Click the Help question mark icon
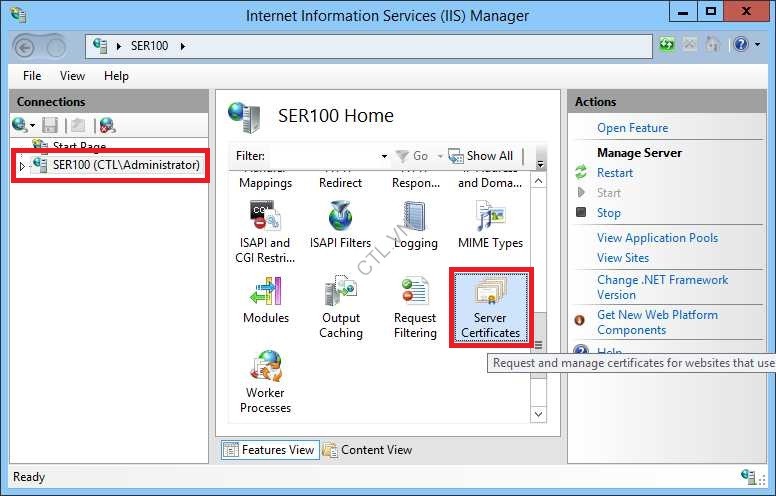 [x=741, y=45]
